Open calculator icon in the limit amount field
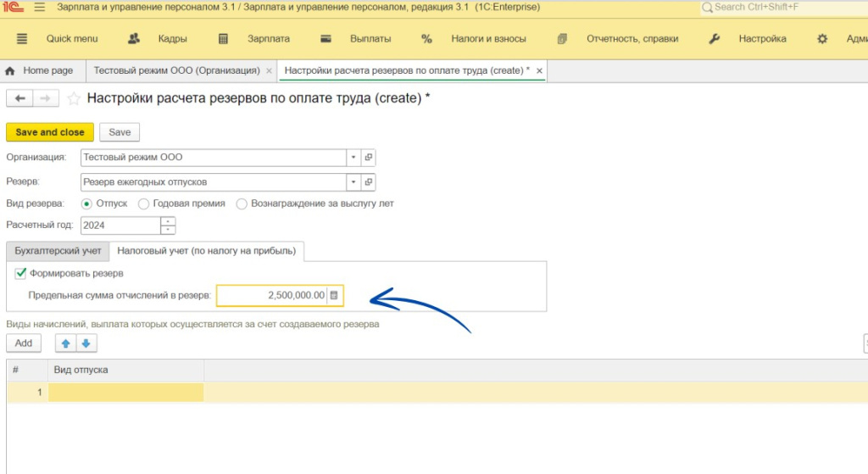868x474 pixels. 334,295
